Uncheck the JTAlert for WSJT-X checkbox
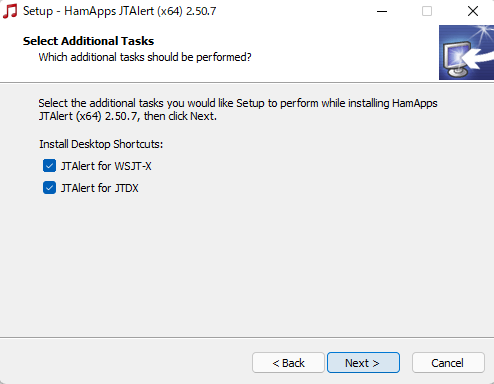Viewport: 494px width, 384px height. 49,166
